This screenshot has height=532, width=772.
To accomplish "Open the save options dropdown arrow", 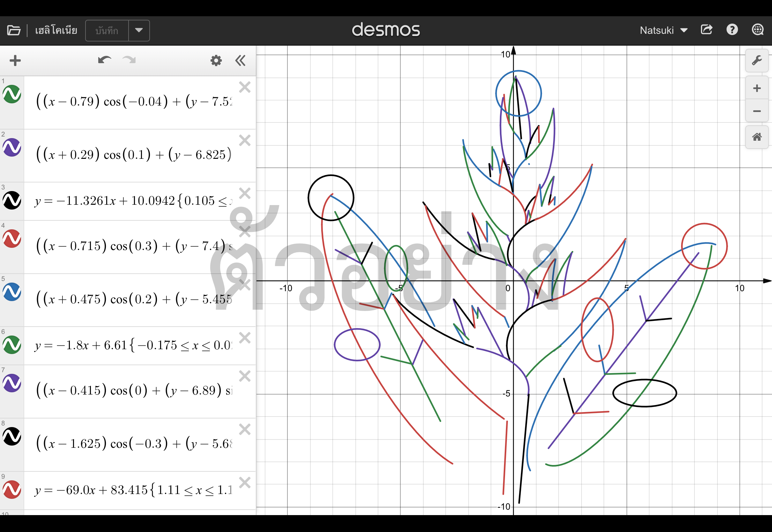I will pyautogui.click(x=139, y=30).
